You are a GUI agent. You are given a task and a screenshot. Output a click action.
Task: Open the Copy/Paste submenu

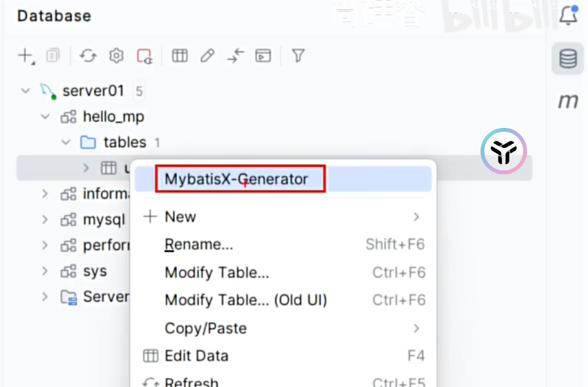283,328
